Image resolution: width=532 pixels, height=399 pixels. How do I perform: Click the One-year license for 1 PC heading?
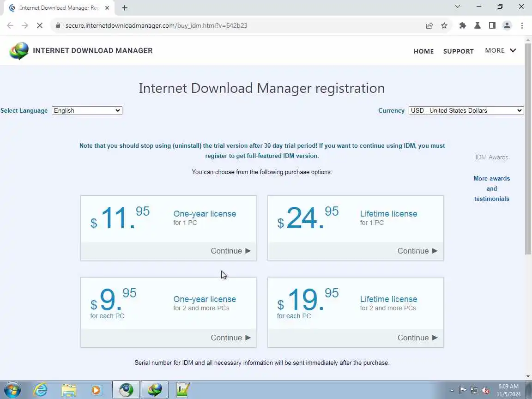(x=205, y=214)
